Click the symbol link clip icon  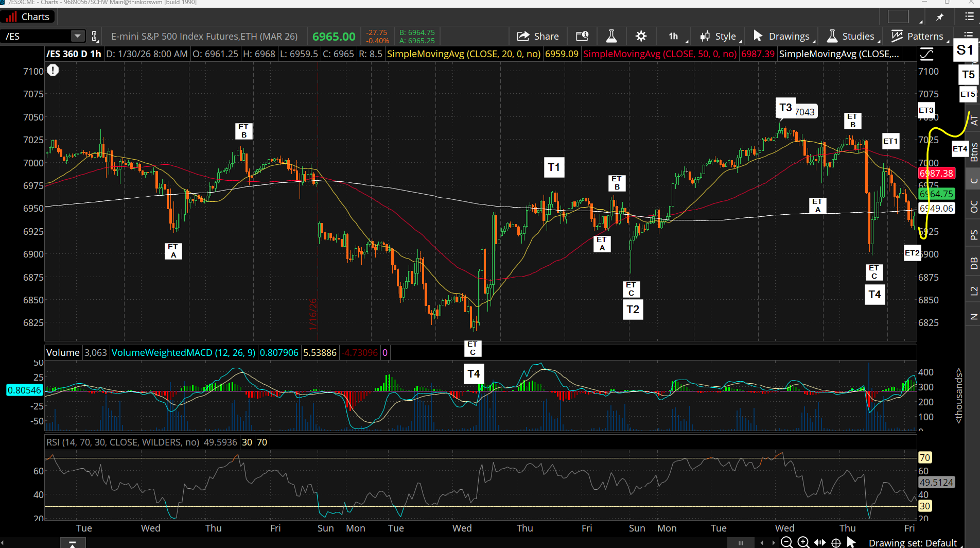coord(94,36)
